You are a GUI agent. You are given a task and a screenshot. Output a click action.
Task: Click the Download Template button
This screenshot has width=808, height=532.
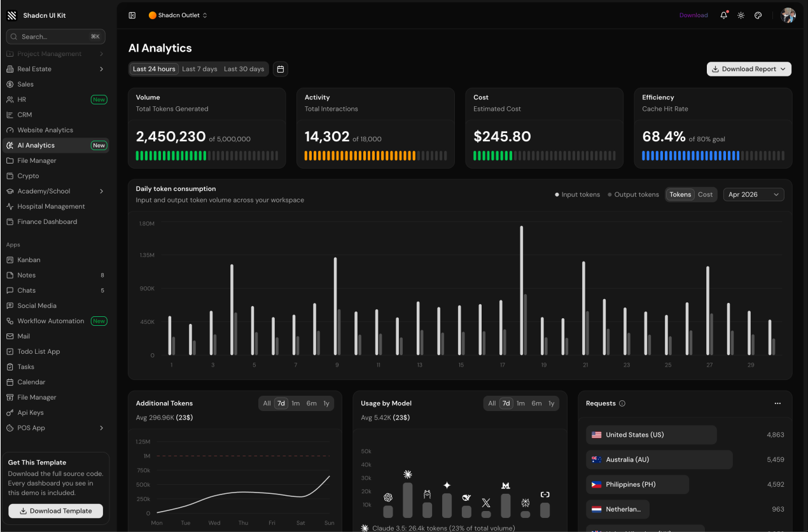tap(55, 510)
